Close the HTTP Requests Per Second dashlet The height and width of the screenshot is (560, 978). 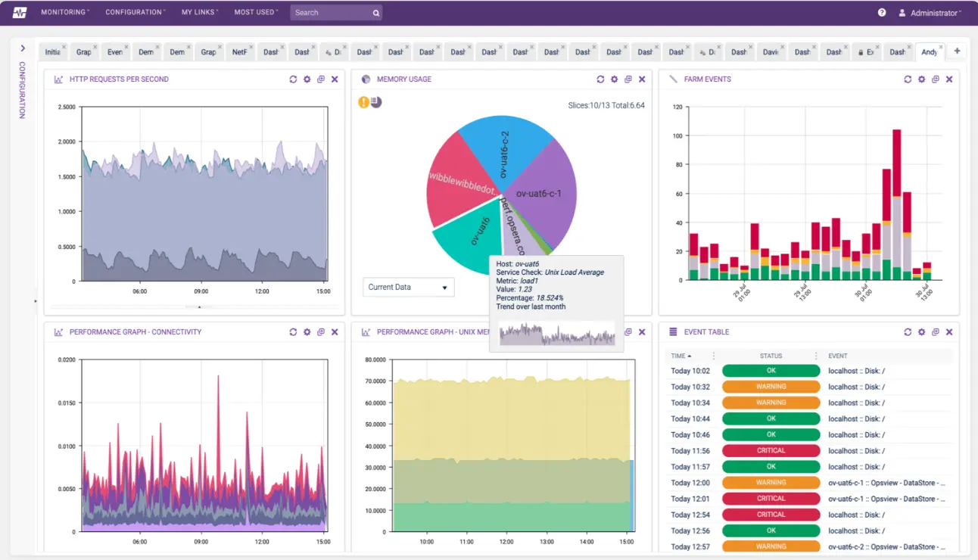click(335, 79)
